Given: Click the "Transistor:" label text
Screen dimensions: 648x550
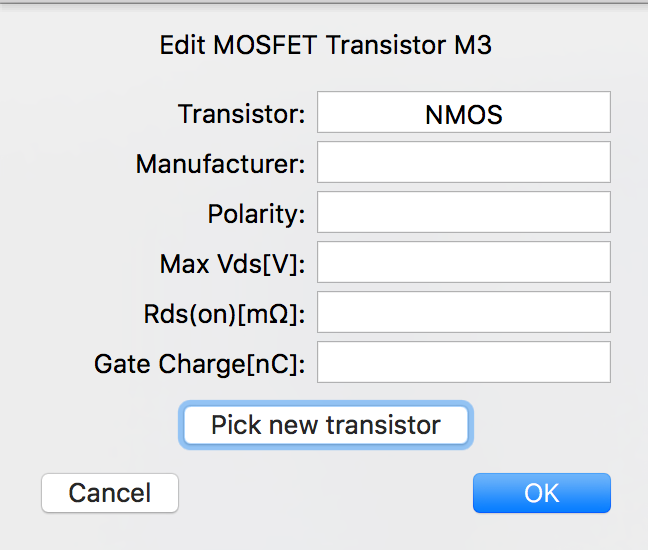Looking at the screenshot, I should [x=241, y=114].
